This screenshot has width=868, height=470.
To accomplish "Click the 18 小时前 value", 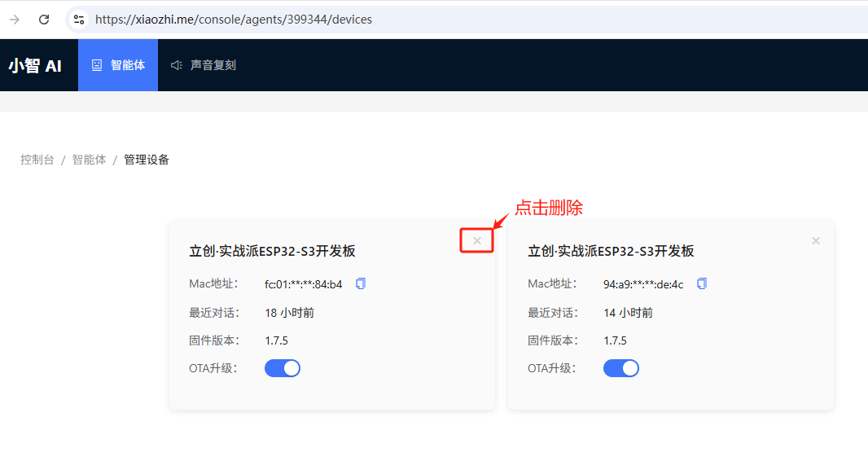I will 290,313.
